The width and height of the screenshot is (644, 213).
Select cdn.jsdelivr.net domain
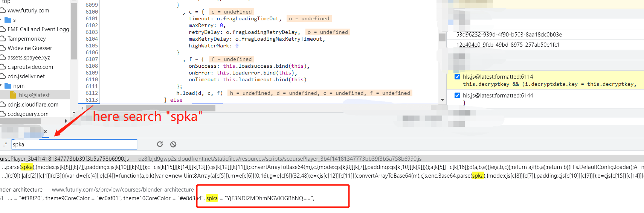click(26, 76)
